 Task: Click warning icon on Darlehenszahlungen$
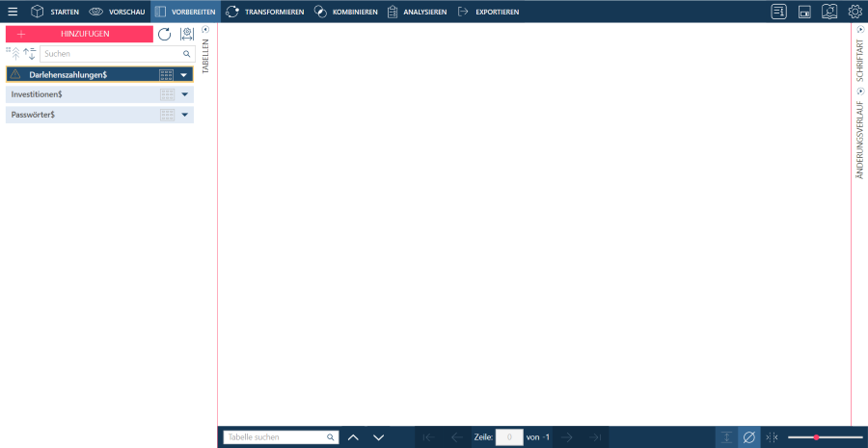click(15, 74)
